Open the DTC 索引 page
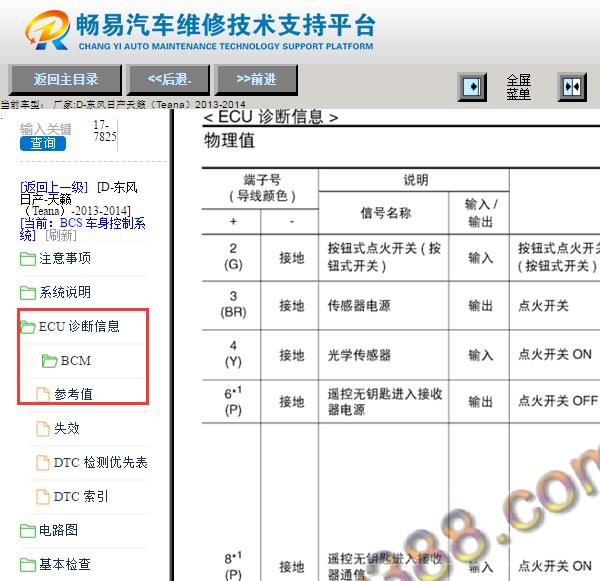 pyautogui.click(x=81, y=496)
